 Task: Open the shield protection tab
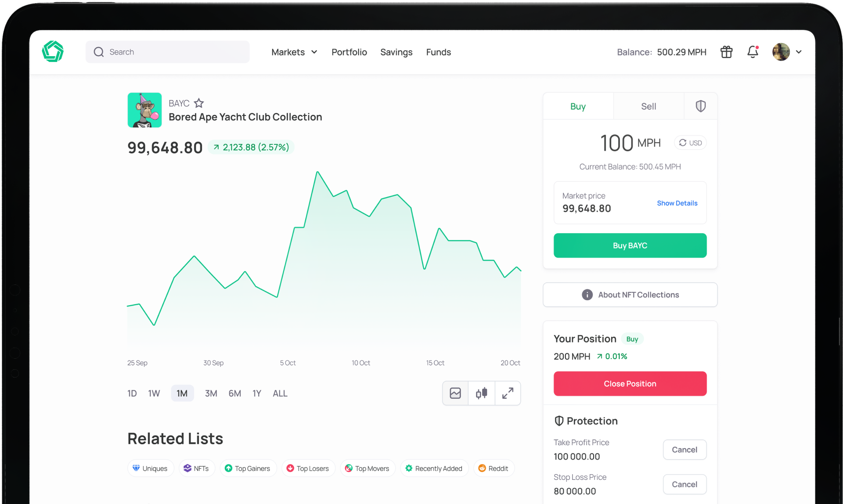(700, 106)
